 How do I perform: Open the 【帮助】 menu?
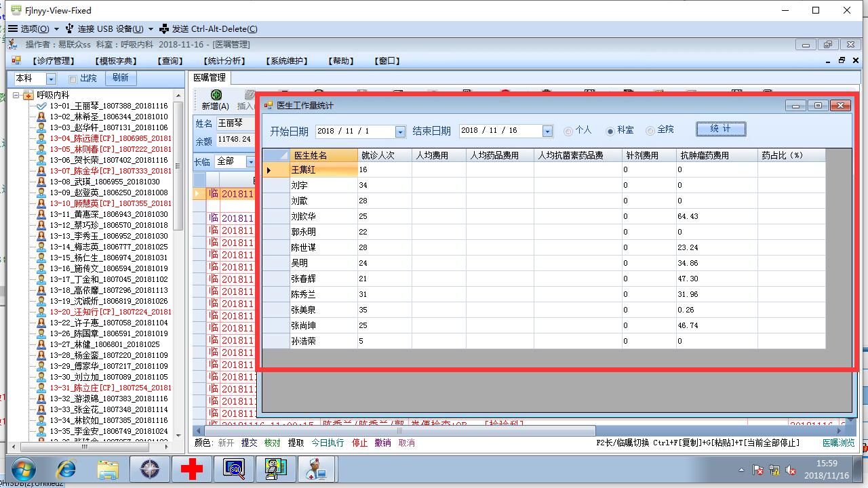341,61
